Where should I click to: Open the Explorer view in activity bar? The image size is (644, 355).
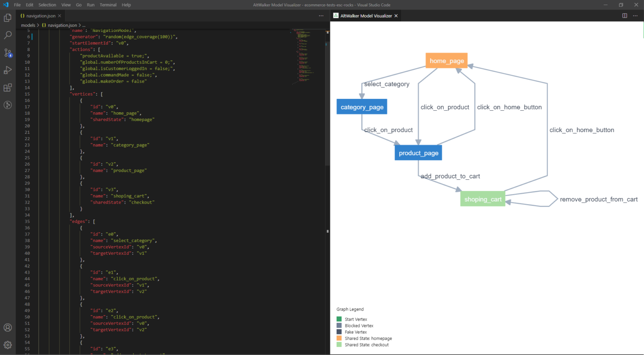[8, 18]
